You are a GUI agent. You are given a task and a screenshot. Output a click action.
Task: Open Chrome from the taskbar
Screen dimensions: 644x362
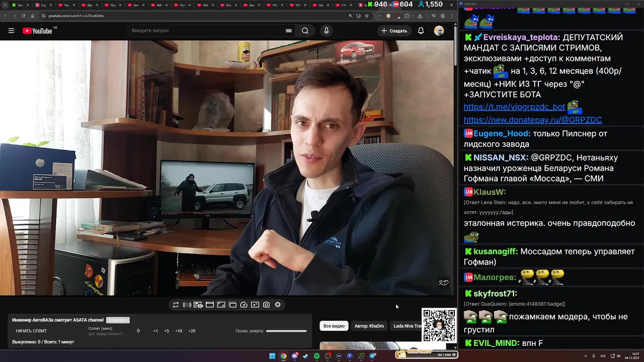(283, 356)
